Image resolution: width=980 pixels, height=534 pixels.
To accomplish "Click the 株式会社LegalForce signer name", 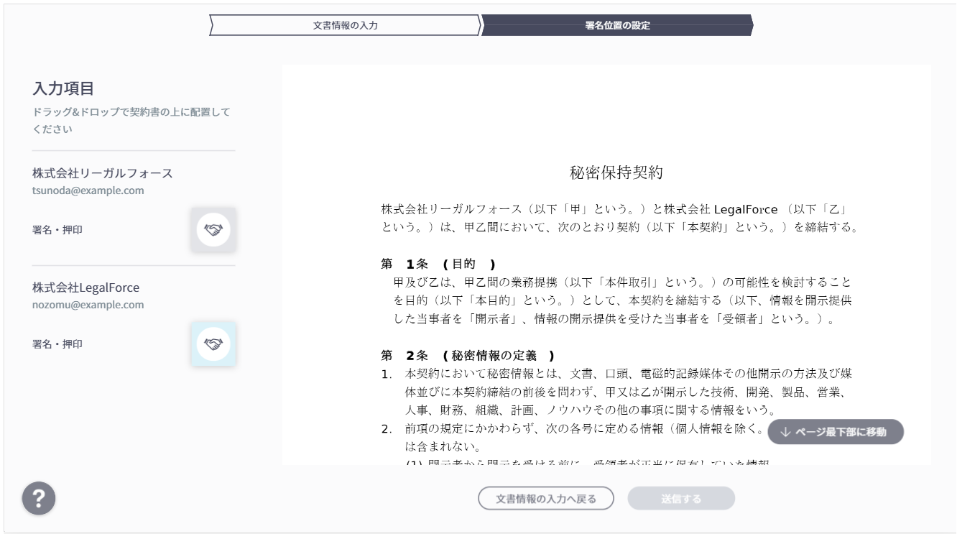I will 86,287.
